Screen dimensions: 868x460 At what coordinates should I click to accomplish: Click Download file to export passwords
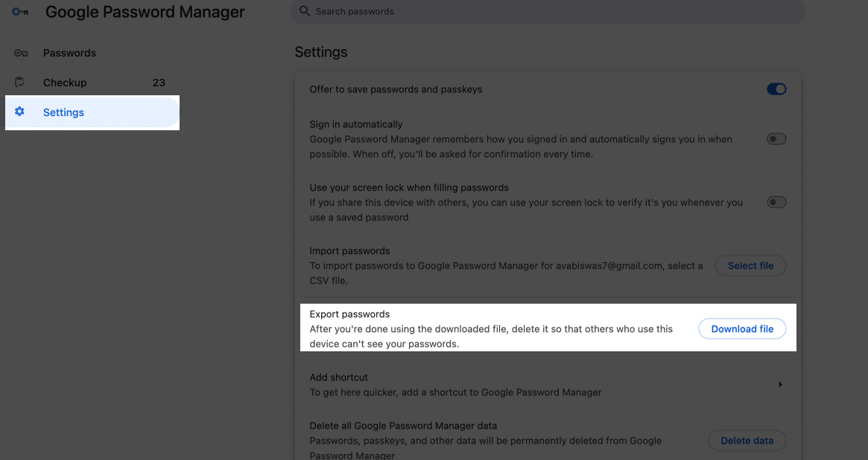click(742, 328)
